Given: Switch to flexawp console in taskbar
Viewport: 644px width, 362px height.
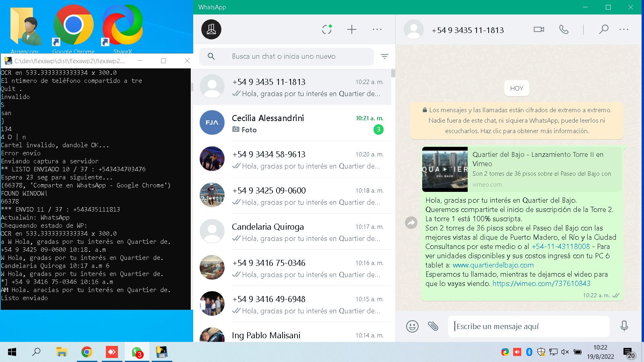Looking at the screenshot, I should point(161,352).
